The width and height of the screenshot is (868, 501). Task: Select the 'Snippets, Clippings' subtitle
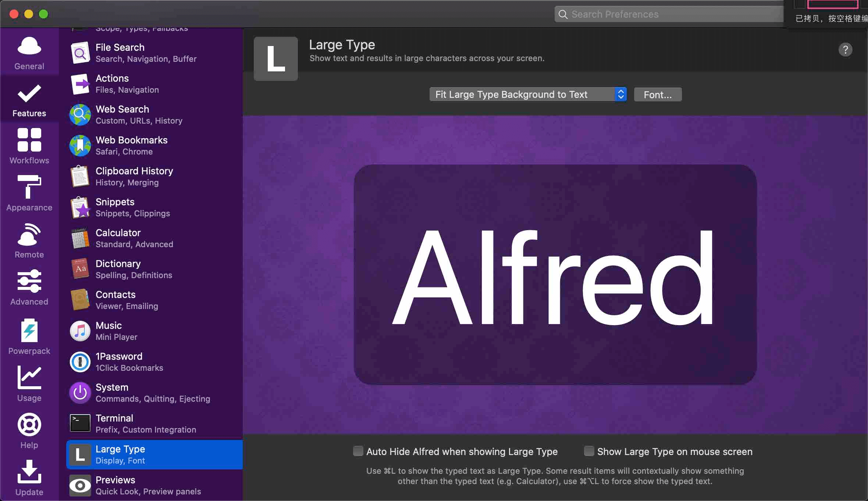point(133,214)
